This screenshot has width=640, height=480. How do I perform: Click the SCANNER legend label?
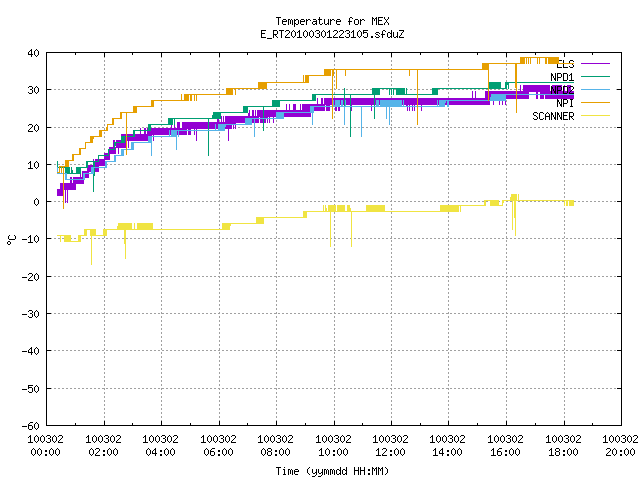click(553, 116)
